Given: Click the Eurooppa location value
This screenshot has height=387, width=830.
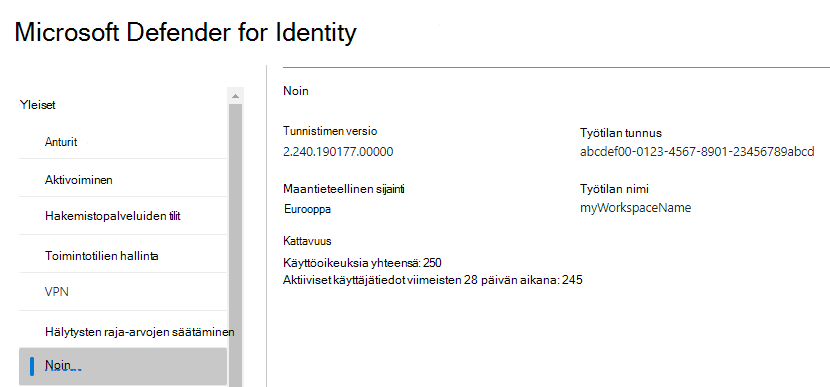Looking at the screenshot, I should 308,209.
